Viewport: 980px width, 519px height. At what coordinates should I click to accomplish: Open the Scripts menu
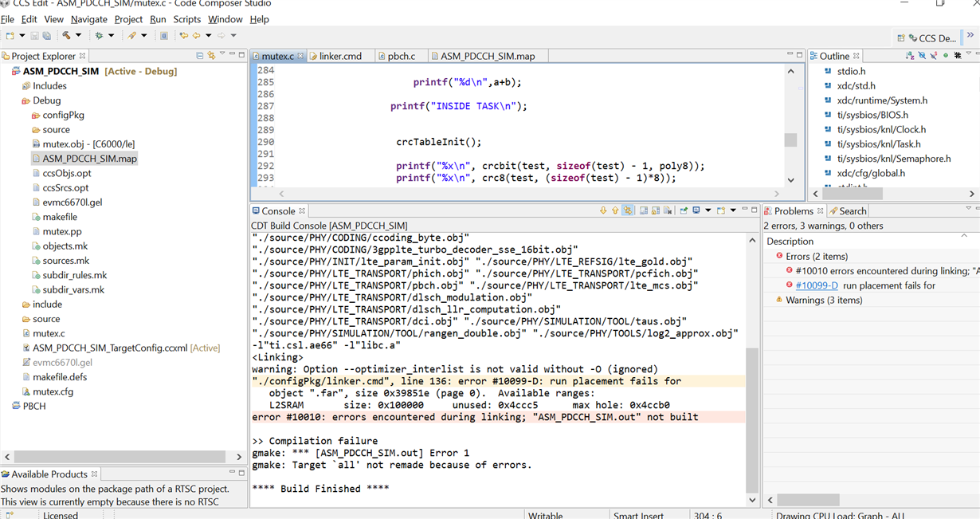point(187,19)
